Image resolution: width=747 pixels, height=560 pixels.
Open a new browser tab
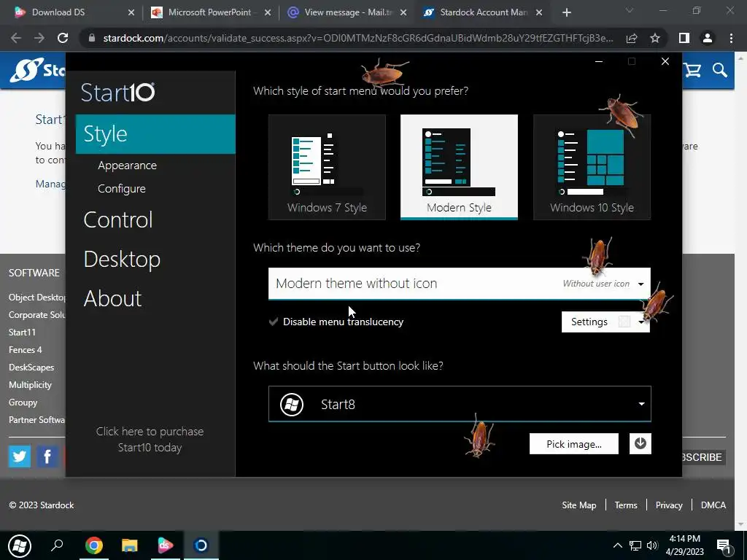pos(566,13)
